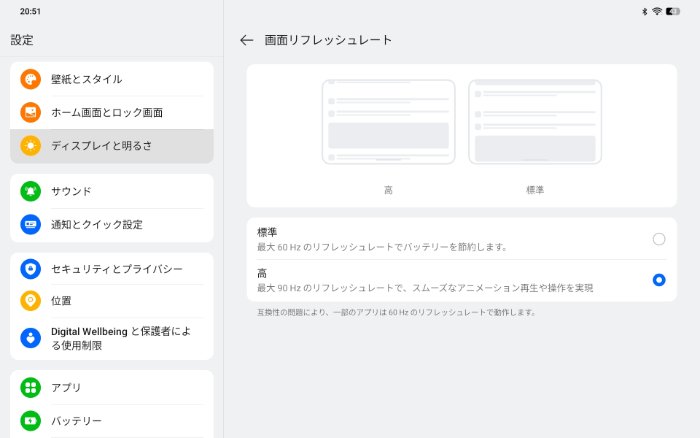
Task: Tap the Wi-Fi status bar icon
Action: click(x=657, y=11)
